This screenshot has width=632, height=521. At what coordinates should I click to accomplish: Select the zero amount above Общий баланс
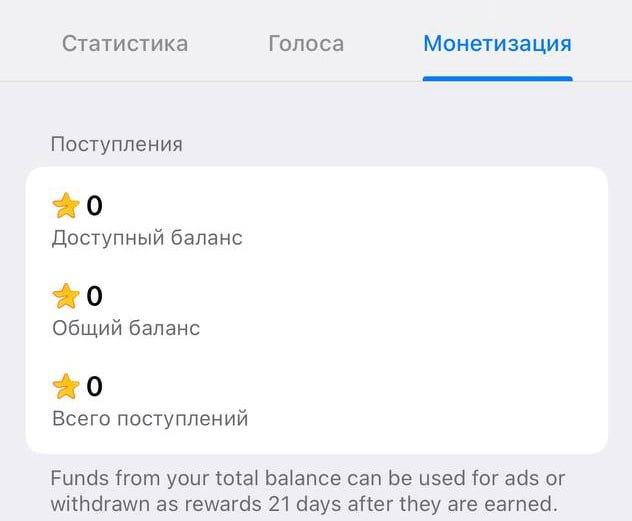[x=95, y=296]
